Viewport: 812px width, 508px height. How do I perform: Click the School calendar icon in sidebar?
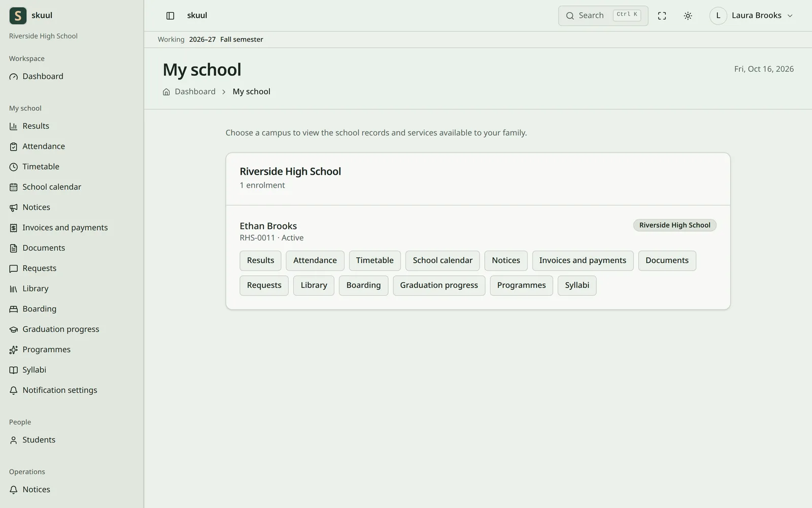point(14,187)
